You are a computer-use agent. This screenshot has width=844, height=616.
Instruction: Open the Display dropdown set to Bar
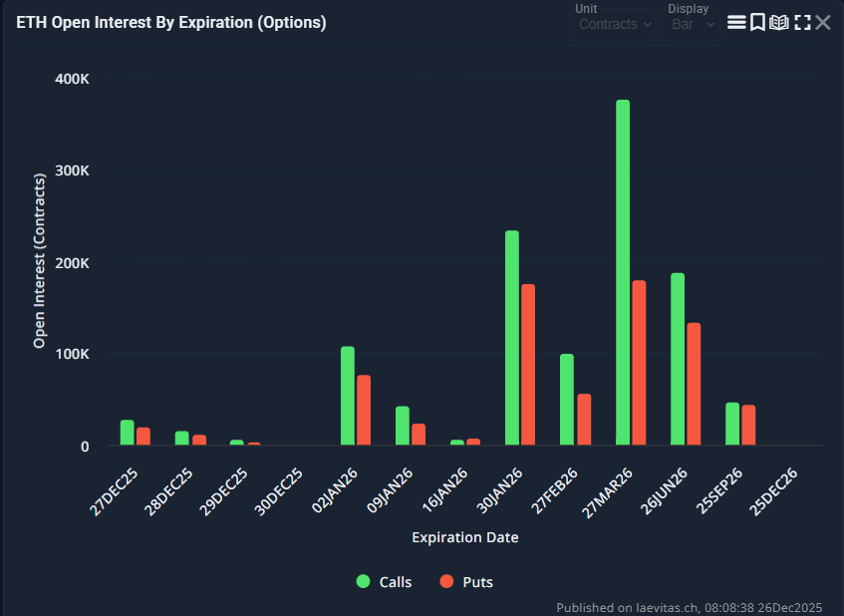691,24
